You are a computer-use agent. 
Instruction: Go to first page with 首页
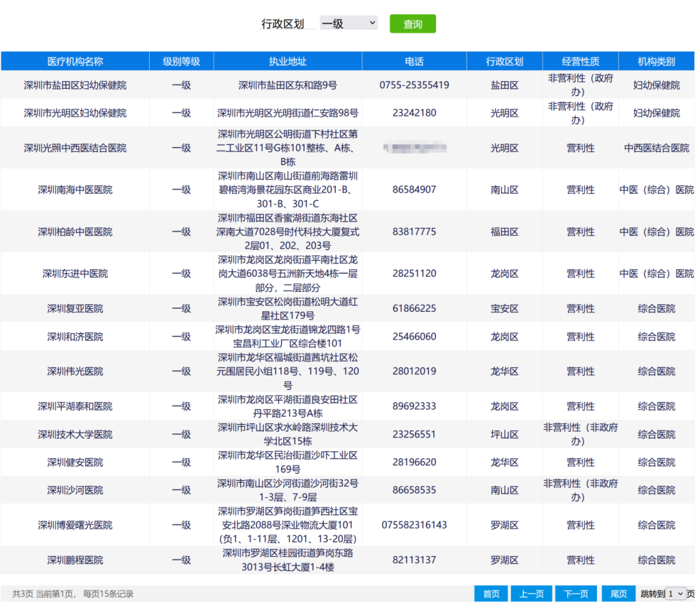[x=491, y=594]
